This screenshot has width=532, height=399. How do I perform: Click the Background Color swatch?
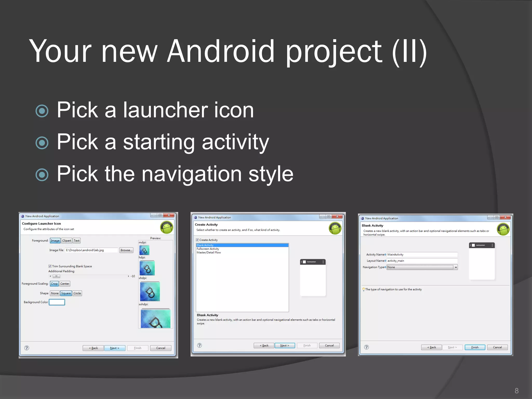pyautogui.click(x=57, y=302)
